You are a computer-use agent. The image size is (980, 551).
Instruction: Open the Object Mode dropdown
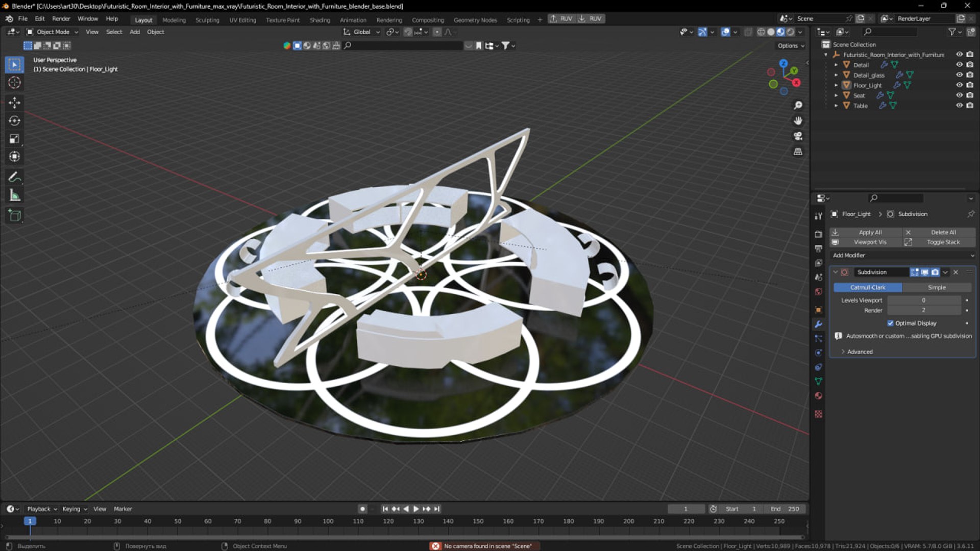coord(52,32)
